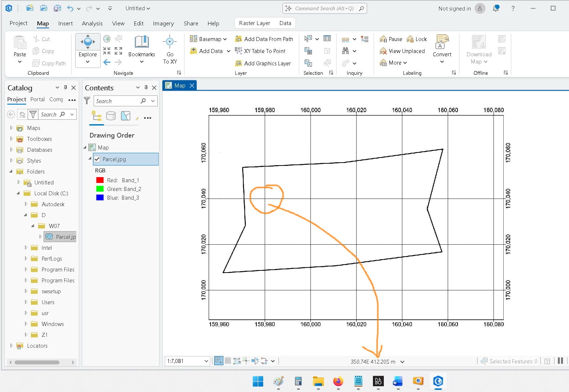The height and width of the screenshot is (392, 569).
Task: Click the Command Search box
Action: tap(325, 8)
